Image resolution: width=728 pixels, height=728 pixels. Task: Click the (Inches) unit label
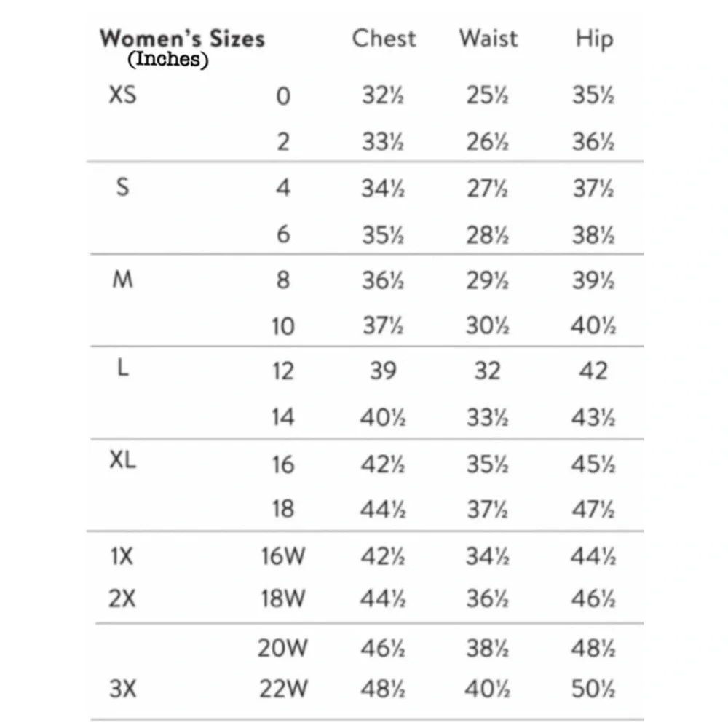168,60
